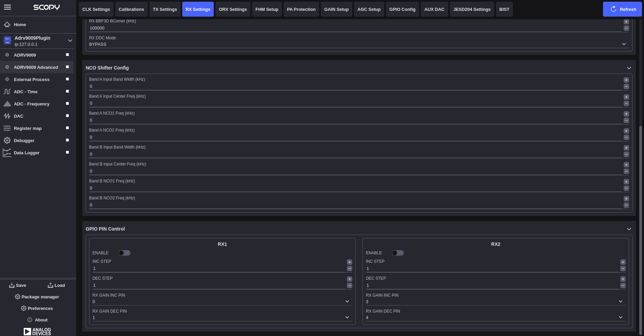Open the ADC - Time instrument
Image resolution: width=644 pixels, height=336 pixels.
(25, 92)
